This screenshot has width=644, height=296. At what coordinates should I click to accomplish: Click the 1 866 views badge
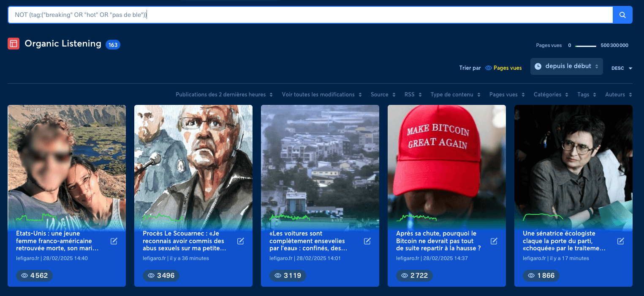(541, 276)
